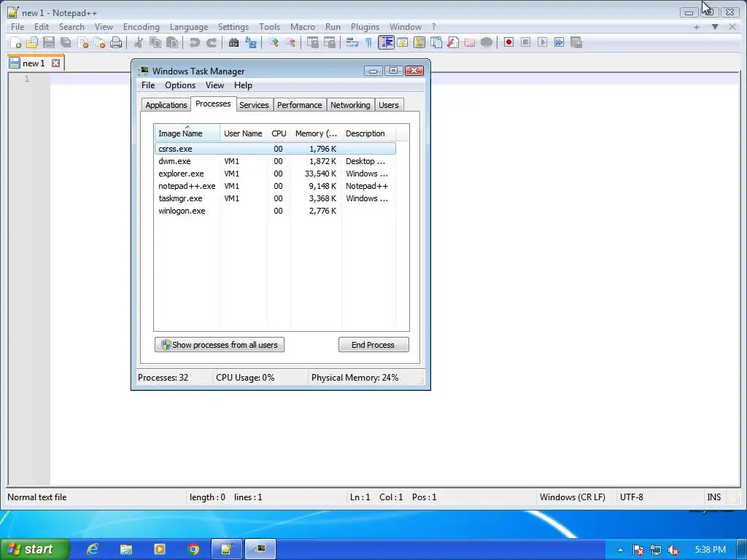
Task: Open the Notepad++ File menu
Action: (18, 27)
